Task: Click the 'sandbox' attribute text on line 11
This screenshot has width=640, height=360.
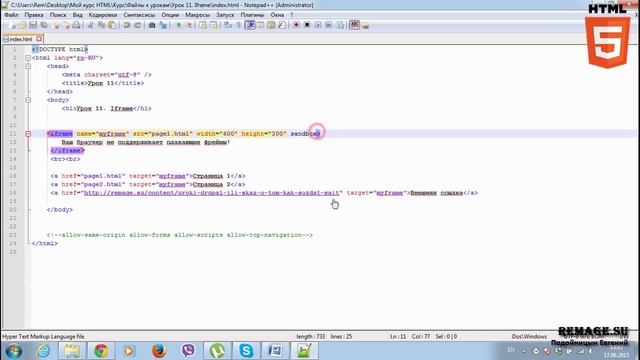Action: point(305,133)
